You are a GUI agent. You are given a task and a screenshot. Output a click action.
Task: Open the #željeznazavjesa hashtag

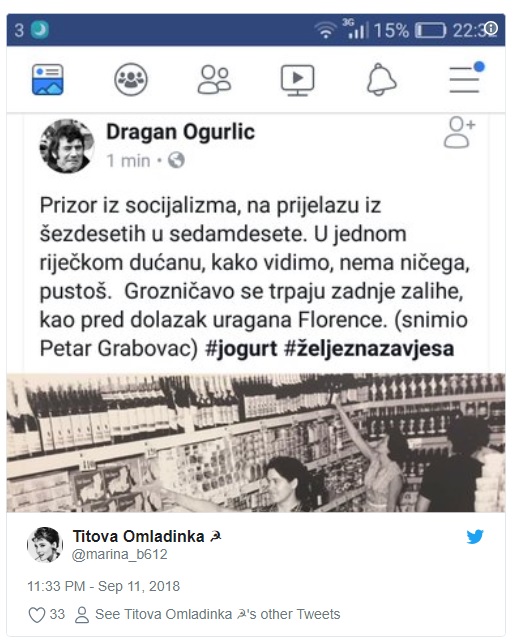coord(369,349)
